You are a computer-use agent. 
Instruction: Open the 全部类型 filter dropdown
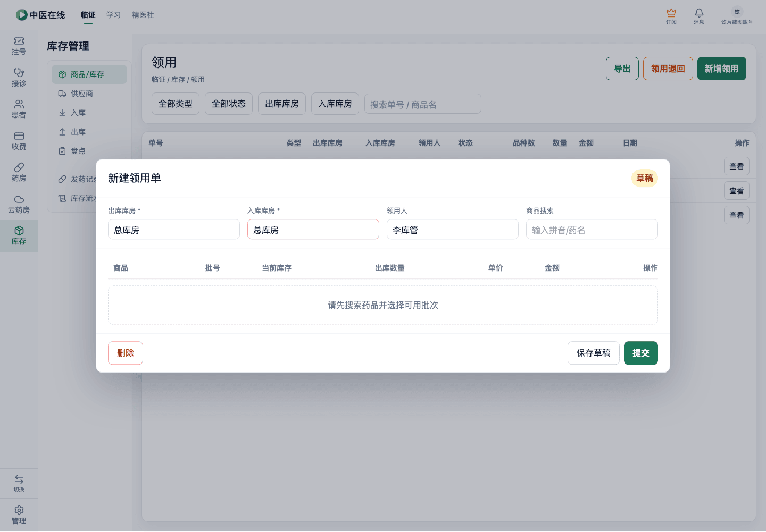176,104
